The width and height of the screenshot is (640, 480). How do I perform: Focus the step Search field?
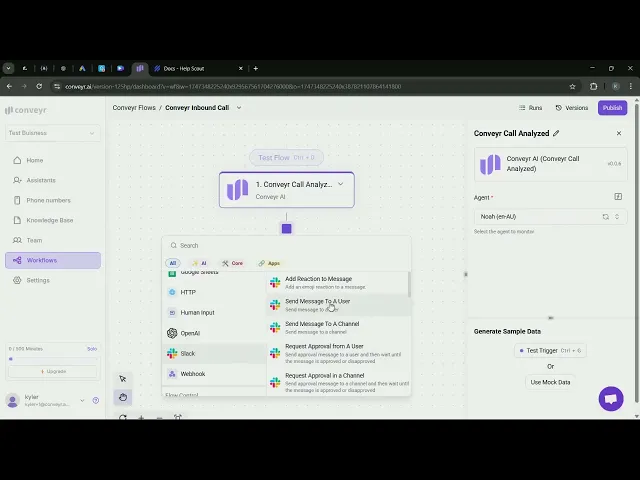287,245
